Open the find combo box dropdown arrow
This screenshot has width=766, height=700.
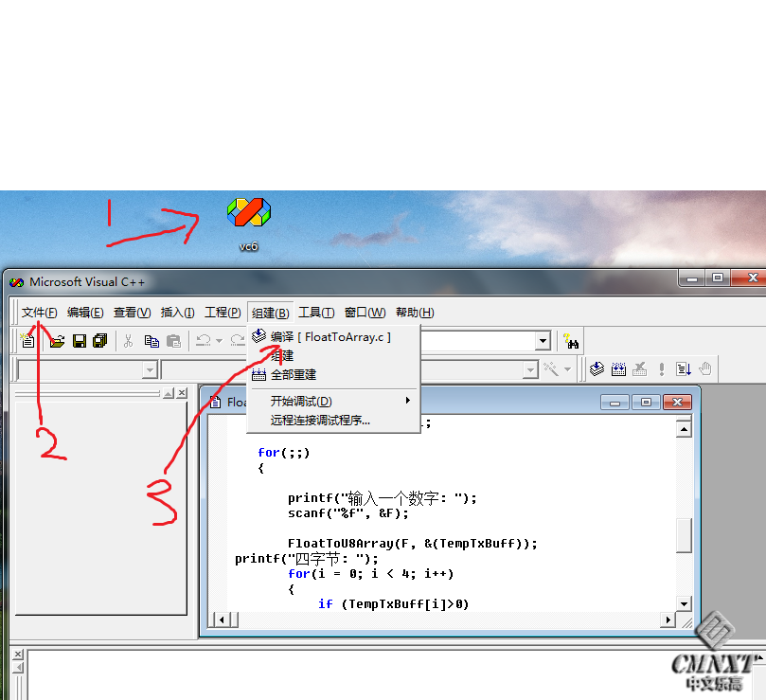point(543,341)
